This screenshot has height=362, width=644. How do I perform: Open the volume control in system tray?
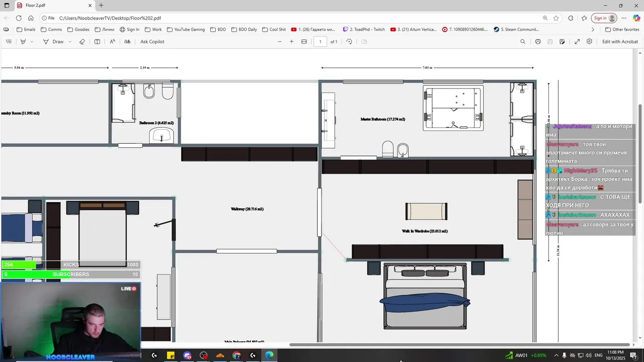pyautogui.click(x=588, y=355)
